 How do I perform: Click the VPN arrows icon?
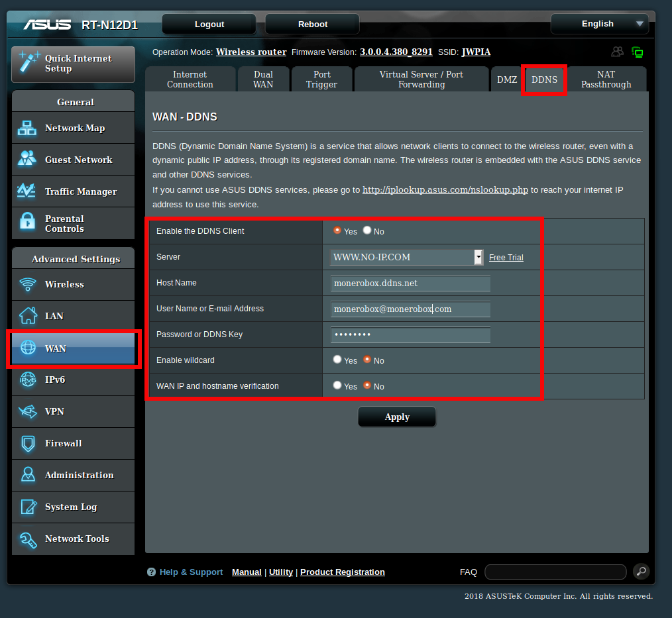click(x=28, y=411)
